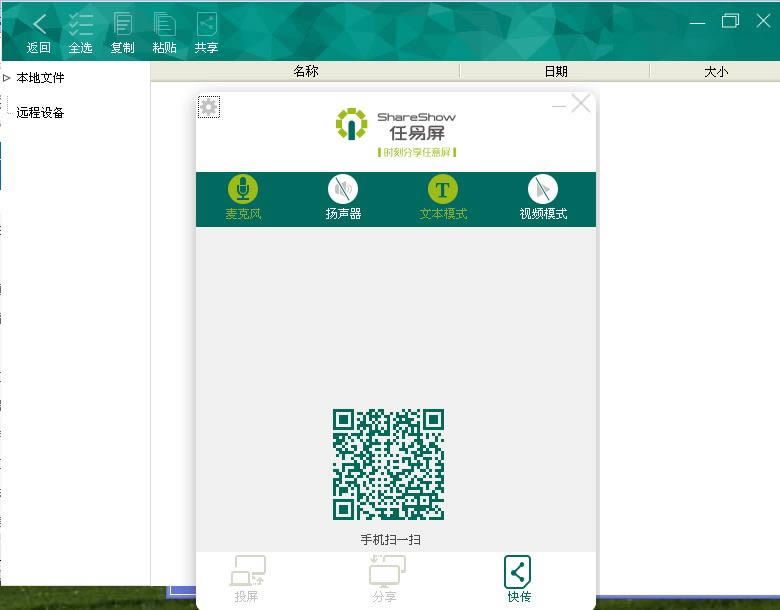Toggle the 扬声器 speaker
Screen dimensions: 780x610
tap(343, 189)
